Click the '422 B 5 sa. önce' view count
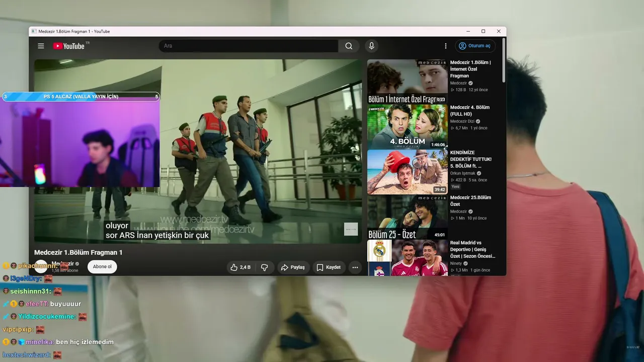 468,180
